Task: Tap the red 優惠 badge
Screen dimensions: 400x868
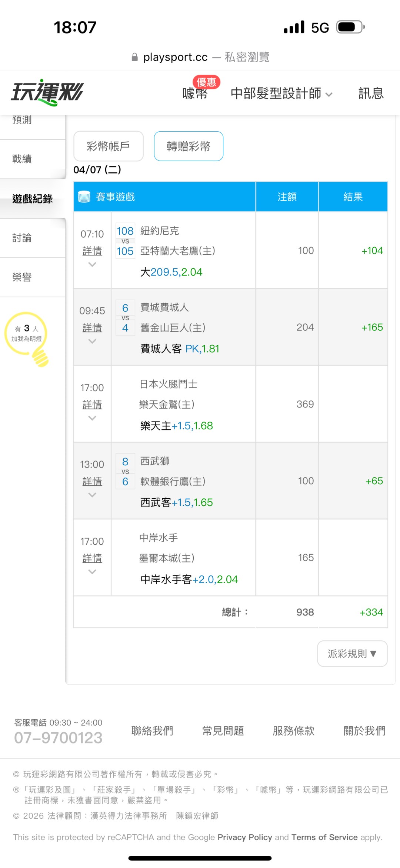Action: pos(206,82)
